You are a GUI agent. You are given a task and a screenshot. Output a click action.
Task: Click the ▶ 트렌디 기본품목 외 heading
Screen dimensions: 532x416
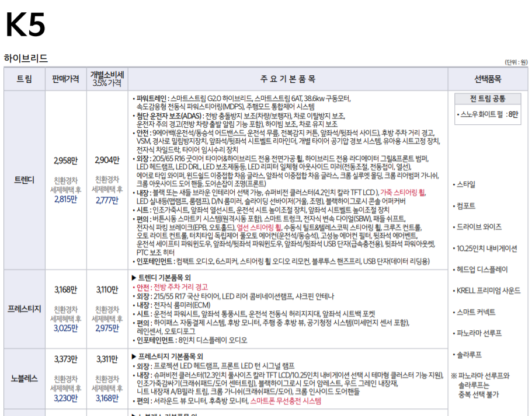click(161, 278)
